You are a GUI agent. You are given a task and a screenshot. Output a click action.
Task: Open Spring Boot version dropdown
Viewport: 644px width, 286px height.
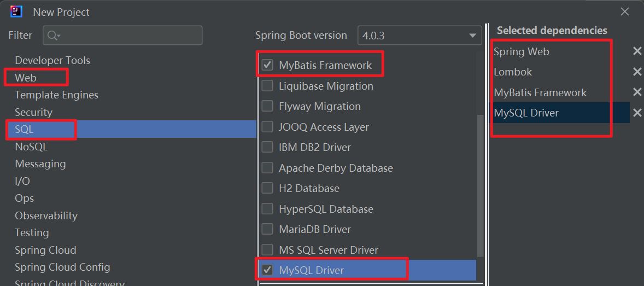419,36
